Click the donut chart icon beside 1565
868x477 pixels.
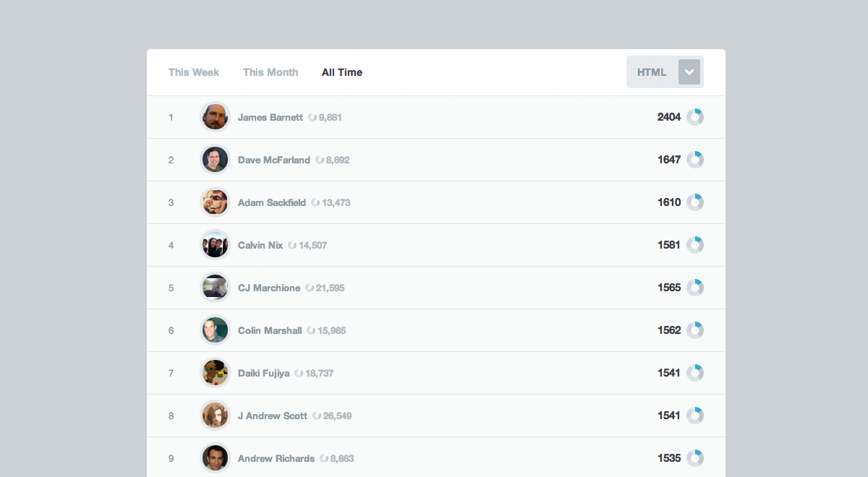695,288
